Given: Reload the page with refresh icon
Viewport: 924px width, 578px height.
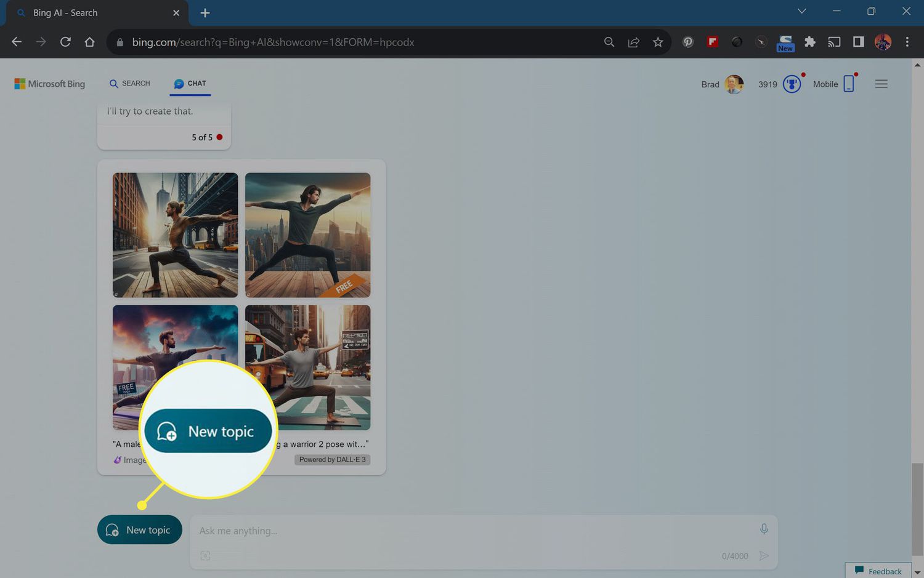Looking at the screenshot, I should 65,42.
